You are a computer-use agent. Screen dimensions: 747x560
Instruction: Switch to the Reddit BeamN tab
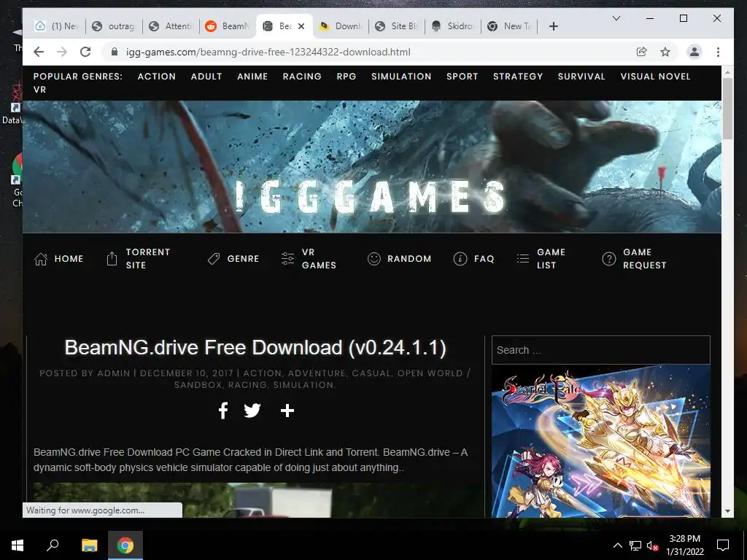point(228,26)
